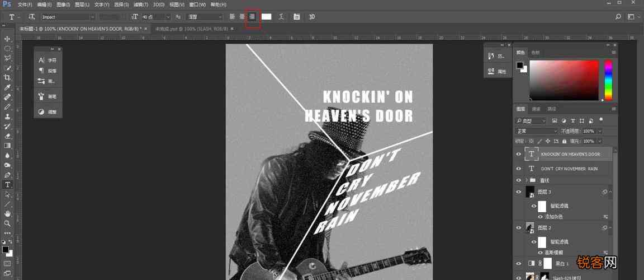644x280 pixels.
Task: Open the font size dropdown
Action: 168,17
